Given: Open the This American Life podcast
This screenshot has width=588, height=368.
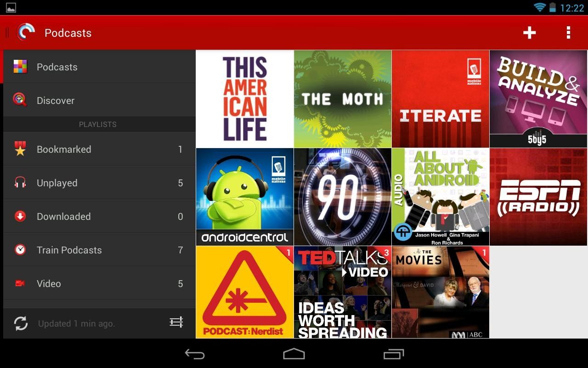Looking at the screenshot, I should (244, 98).
